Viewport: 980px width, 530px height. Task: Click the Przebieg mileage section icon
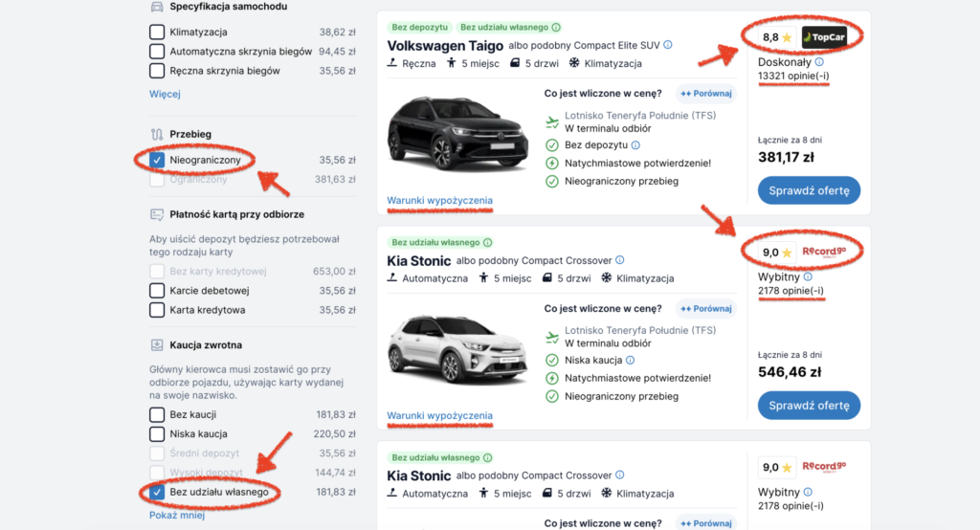coord(157,134)
